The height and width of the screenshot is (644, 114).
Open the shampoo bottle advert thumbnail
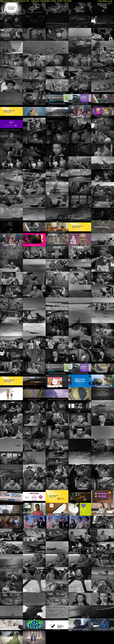11,394
